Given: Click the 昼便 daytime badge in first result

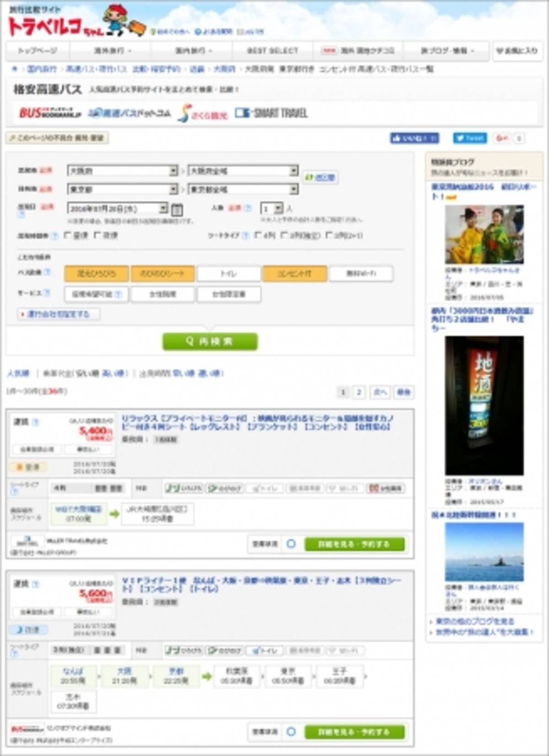Looking at the screenshot, I should tap(28, 468).
